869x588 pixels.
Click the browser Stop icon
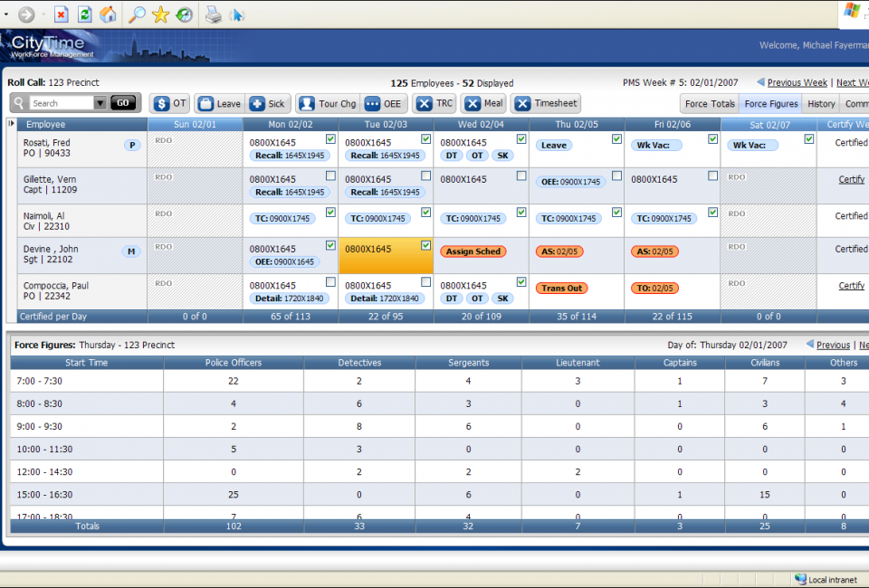61,14
